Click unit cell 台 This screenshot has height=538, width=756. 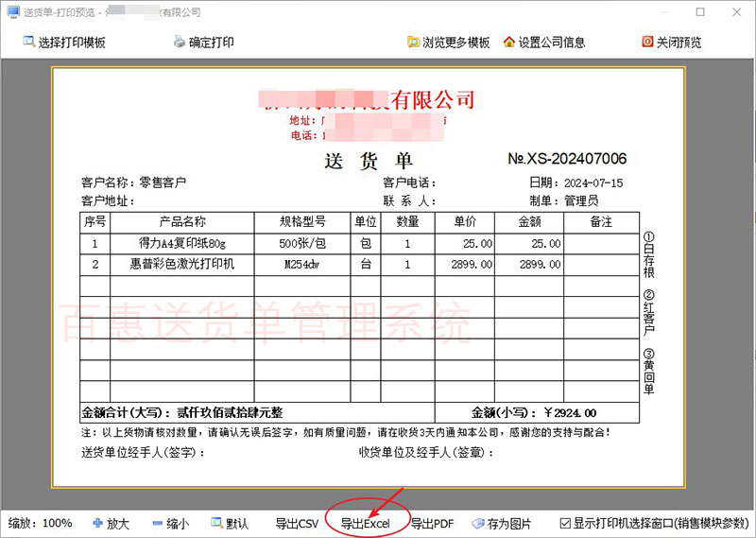pyautogui.click(x=366, y=264)
